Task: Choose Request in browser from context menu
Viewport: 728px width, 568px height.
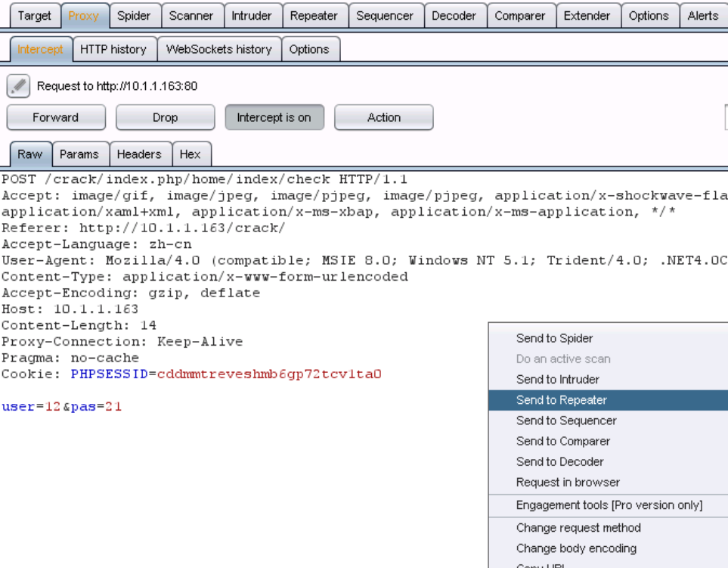Action: pyautogui.click(x=609, y=483)
